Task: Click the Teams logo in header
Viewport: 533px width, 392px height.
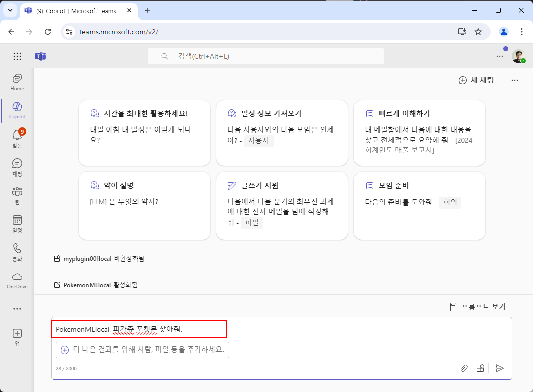Action: click(40, 56)
